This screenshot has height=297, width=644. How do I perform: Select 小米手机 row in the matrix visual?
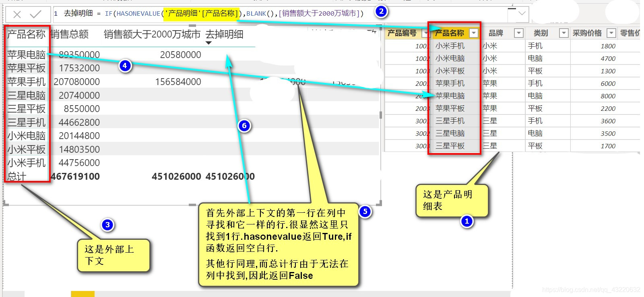pos(26,163)
